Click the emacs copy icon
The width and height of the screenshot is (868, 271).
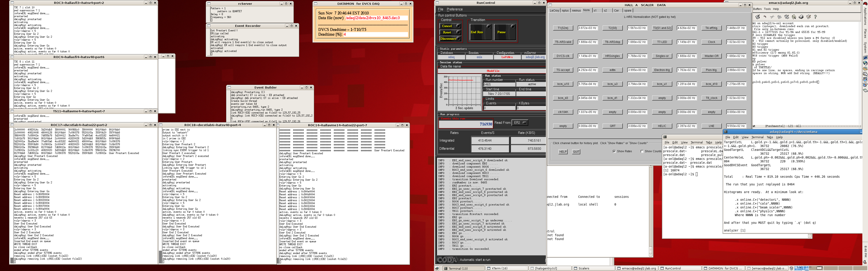click(779, 17)
